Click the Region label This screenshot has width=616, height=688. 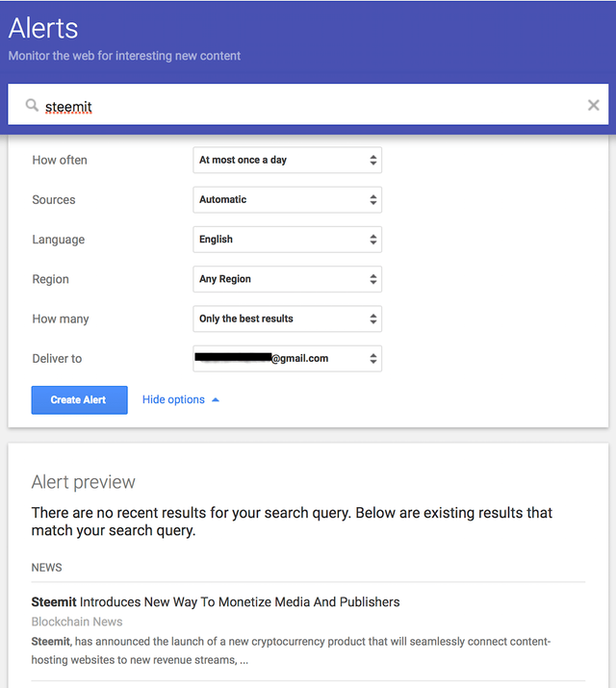(x=50, y=279)
